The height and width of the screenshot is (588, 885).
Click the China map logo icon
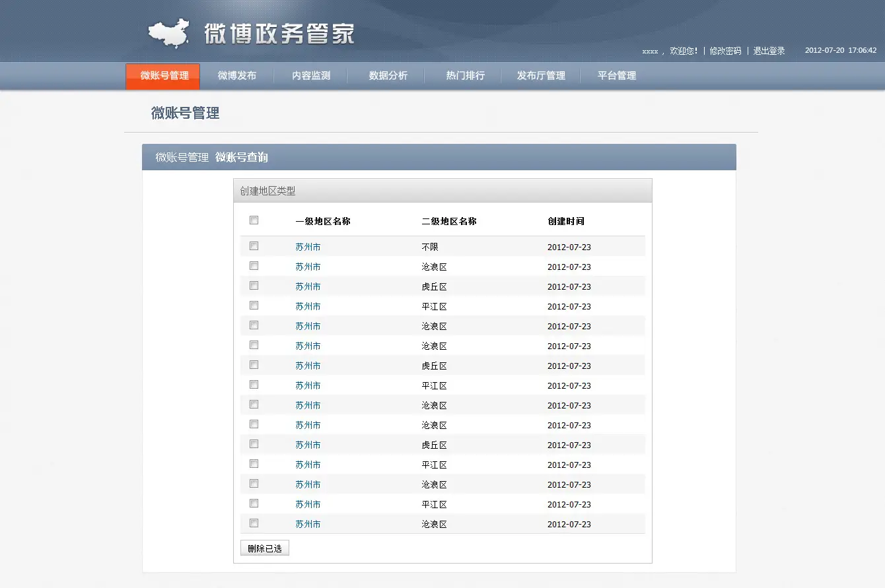[168, 34]
